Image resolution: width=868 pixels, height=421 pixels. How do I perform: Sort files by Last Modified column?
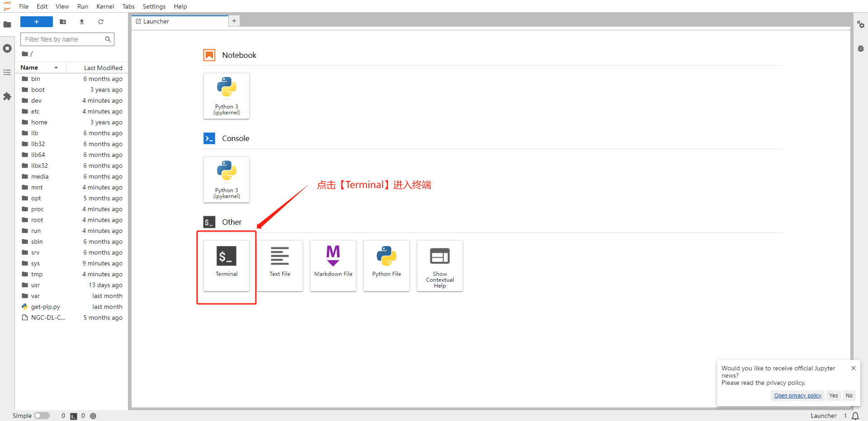[97, 67]
